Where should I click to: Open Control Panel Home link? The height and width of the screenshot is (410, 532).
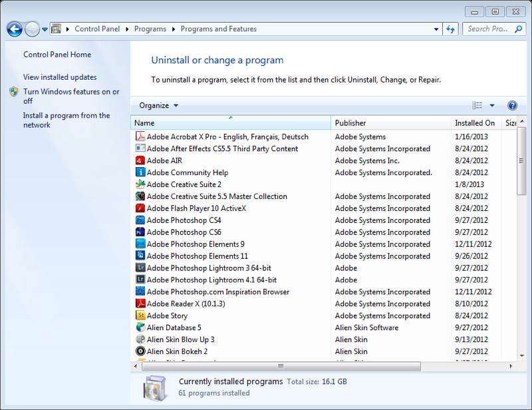tap(57, 55)
